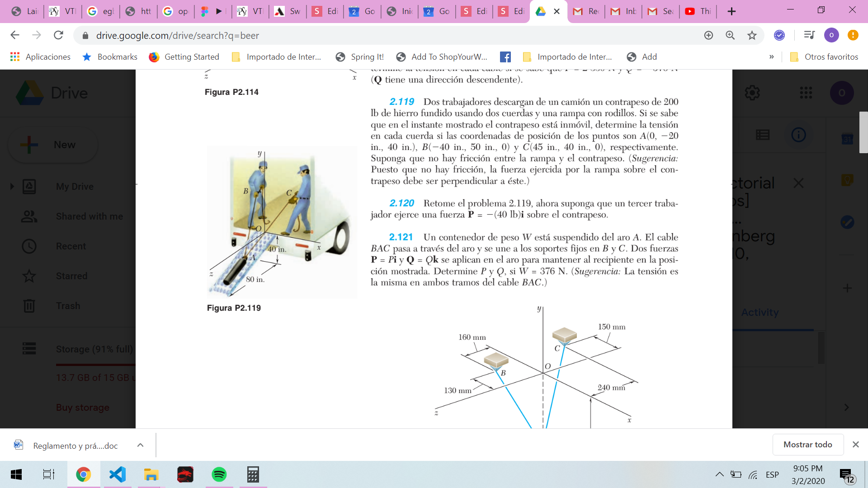
Task: Open the Facebook bookmark icon
Action: click(505, 57)
